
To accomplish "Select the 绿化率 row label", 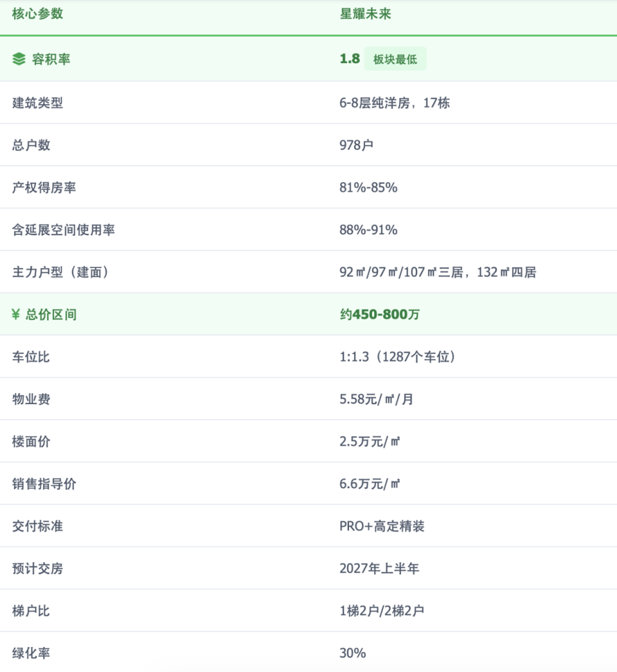I will [x=31, y=654].
